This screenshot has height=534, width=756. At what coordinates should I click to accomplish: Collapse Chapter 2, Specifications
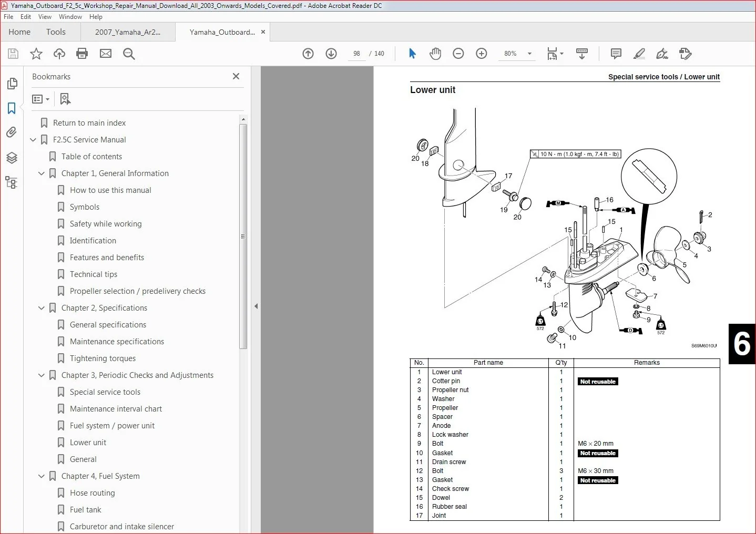pos(42,308)
